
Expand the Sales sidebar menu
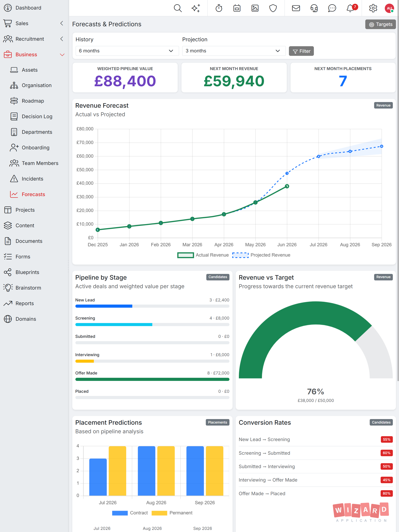coord(34,23)
